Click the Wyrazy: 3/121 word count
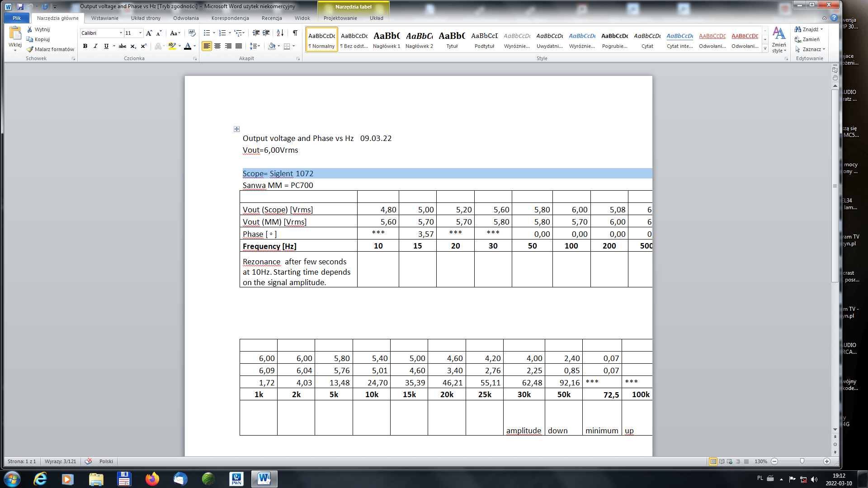Image resolution: width=868 pixels, height=488 pixels. pos(60,461)
